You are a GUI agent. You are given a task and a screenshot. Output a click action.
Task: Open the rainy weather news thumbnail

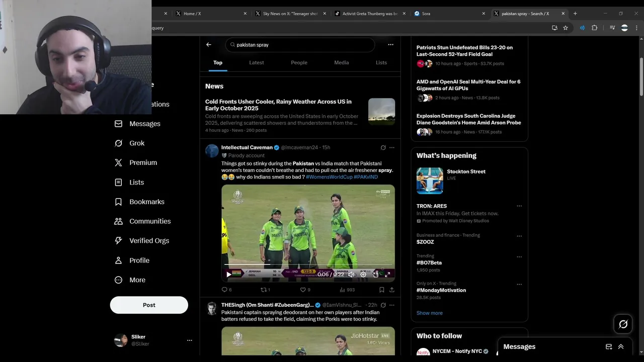tap(381, 112)
